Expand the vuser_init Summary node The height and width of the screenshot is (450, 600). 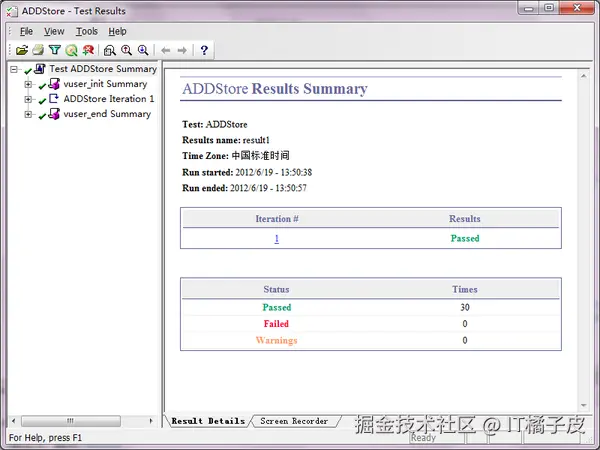pyautogui.click(x=28, y=84)
